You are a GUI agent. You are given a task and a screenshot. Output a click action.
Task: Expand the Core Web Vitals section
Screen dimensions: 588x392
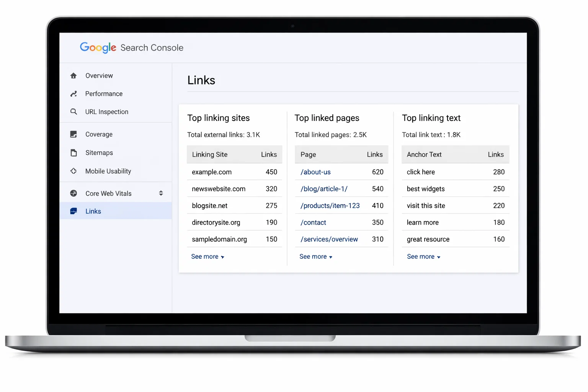161,193
